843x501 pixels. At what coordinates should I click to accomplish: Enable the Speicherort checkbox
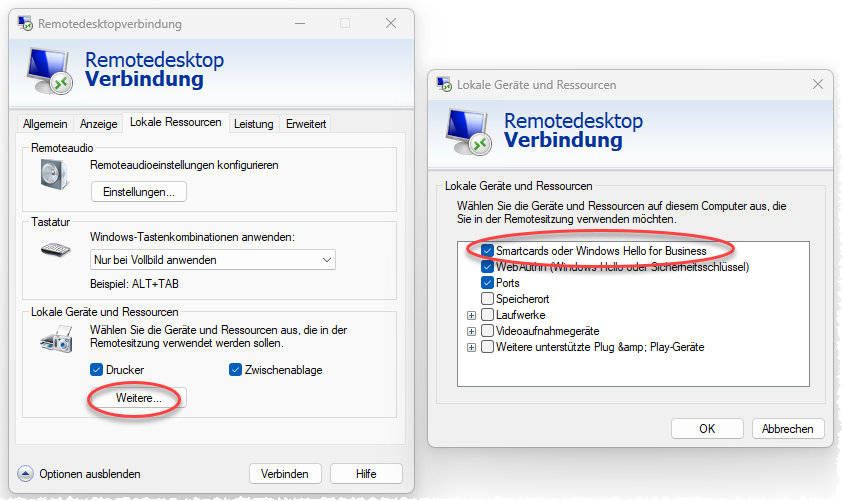pos(487,298)
